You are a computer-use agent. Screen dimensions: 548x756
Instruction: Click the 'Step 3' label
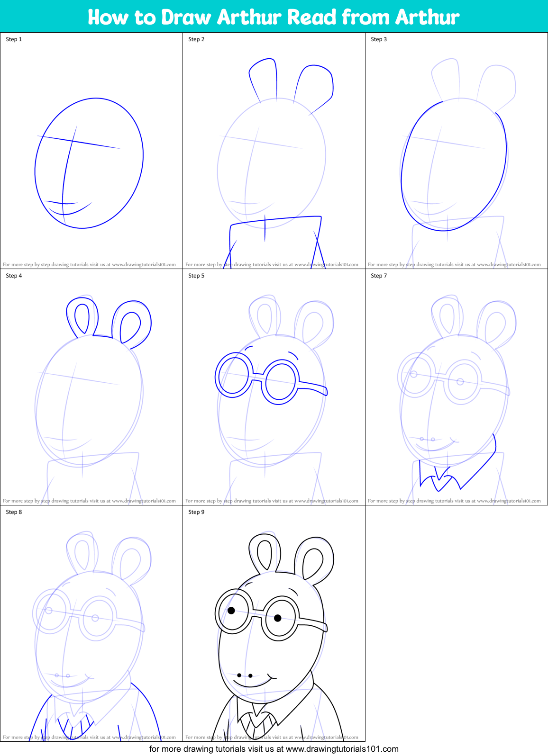tap(379, 39)
